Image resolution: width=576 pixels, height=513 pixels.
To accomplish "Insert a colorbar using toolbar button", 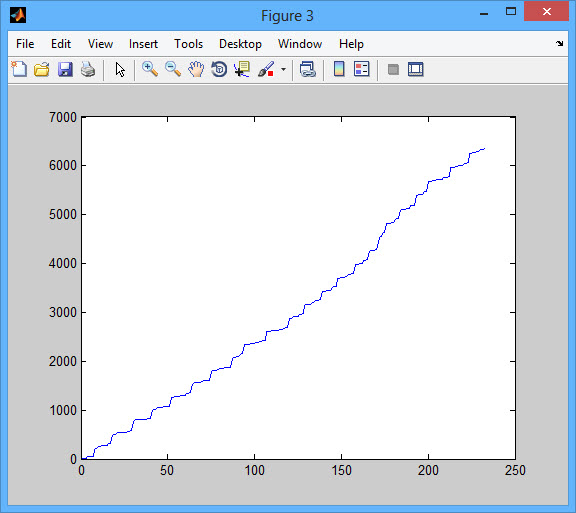I will 339,69.
